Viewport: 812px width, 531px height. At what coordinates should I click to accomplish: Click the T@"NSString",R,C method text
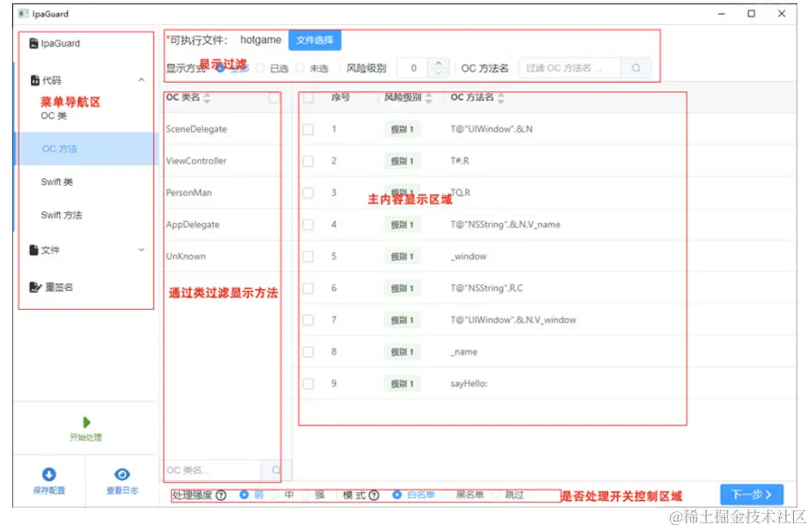point(487,288)
